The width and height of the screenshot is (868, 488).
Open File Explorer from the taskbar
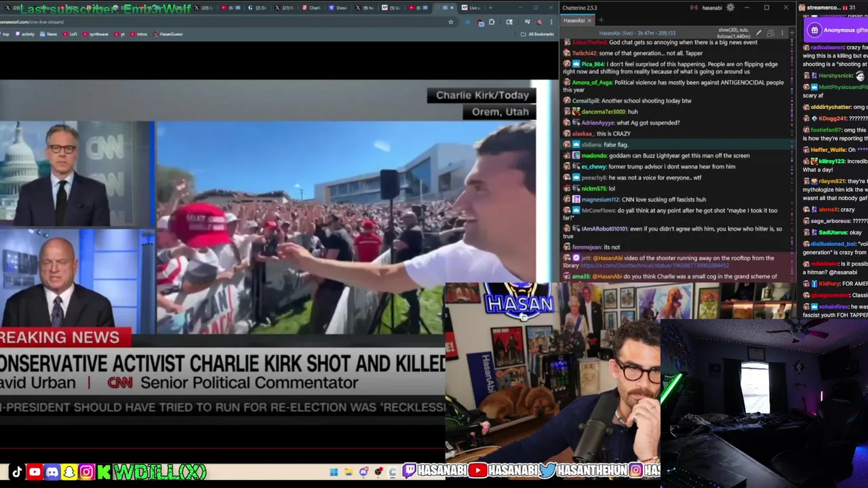click(x=349, y=472)
